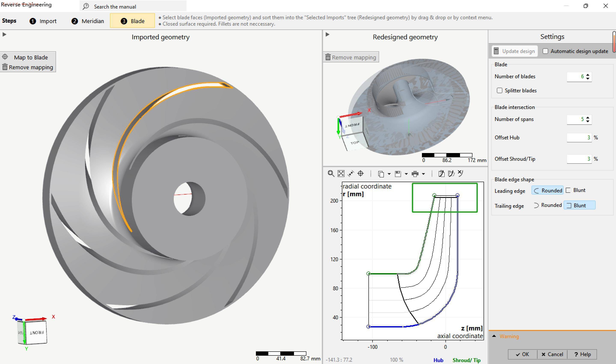Collapse the Warning section triangle
This screenshot has width=616, height=364.
(x=494, y=336)
